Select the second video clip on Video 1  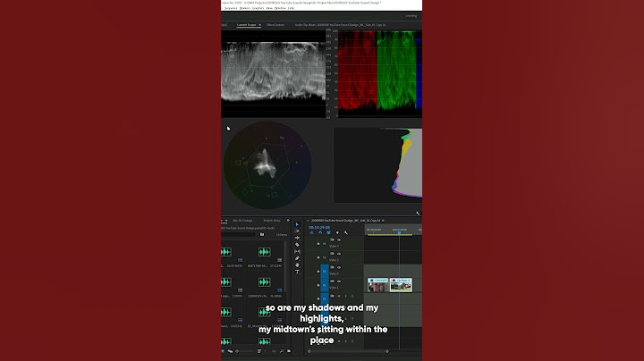tap(401, 285)
